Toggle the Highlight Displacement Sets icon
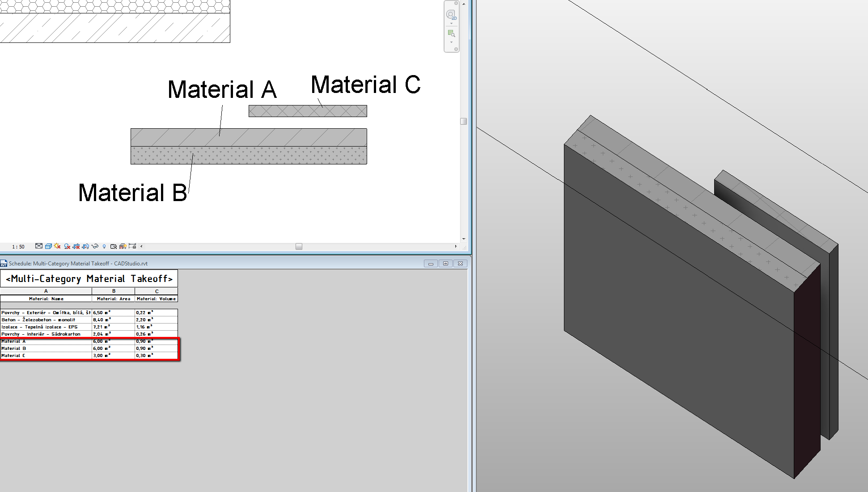 123,246
